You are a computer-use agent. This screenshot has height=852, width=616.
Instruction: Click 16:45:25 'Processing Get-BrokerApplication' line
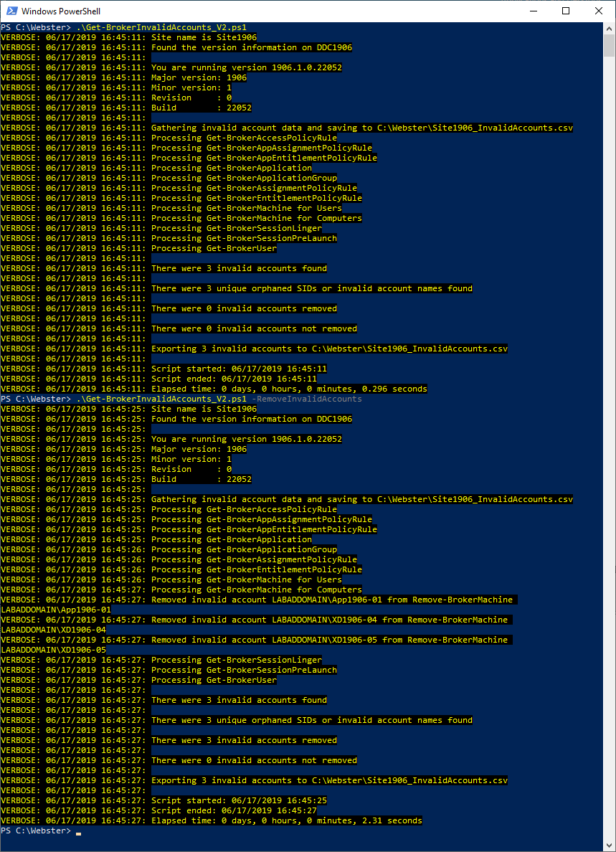tap(156, 539)
